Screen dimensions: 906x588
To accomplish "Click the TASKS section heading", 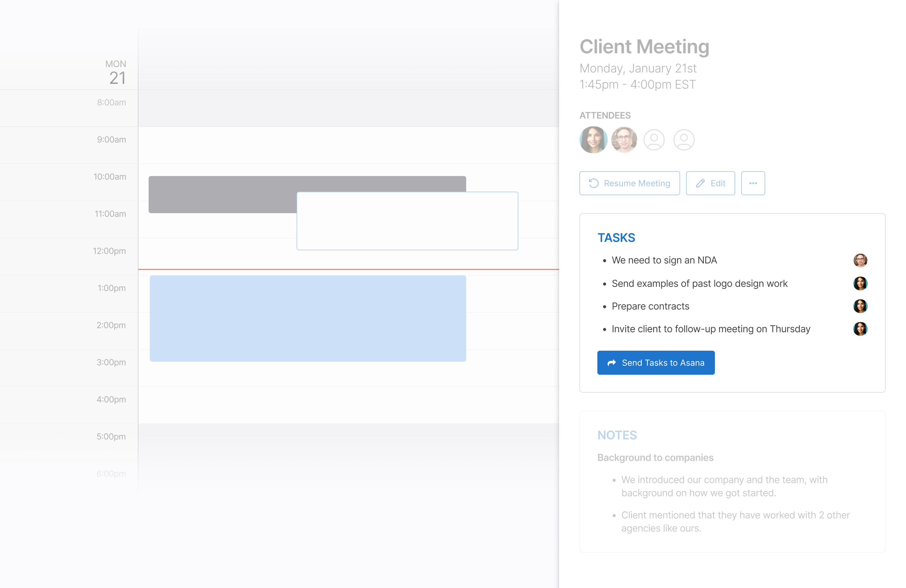I will 616,238.
